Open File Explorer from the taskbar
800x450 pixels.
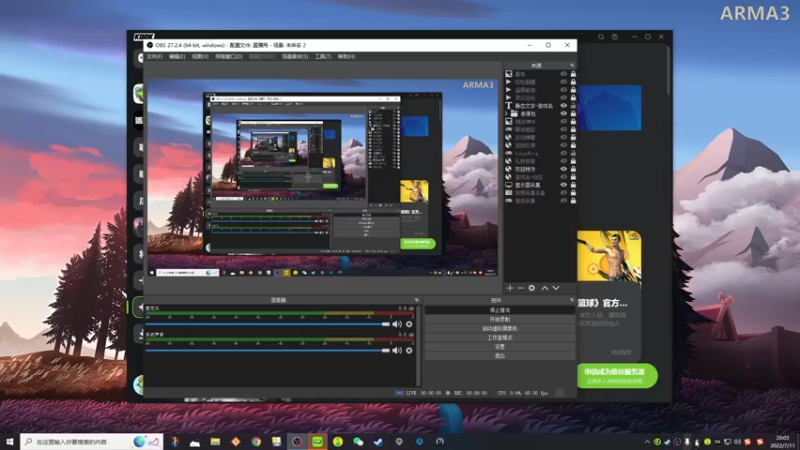[x=215, y=441]
